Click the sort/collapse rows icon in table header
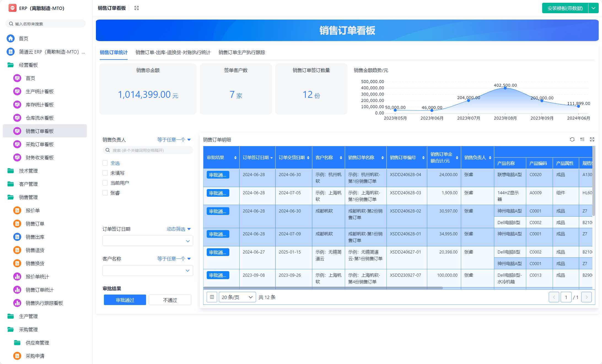 pos(582,139)
